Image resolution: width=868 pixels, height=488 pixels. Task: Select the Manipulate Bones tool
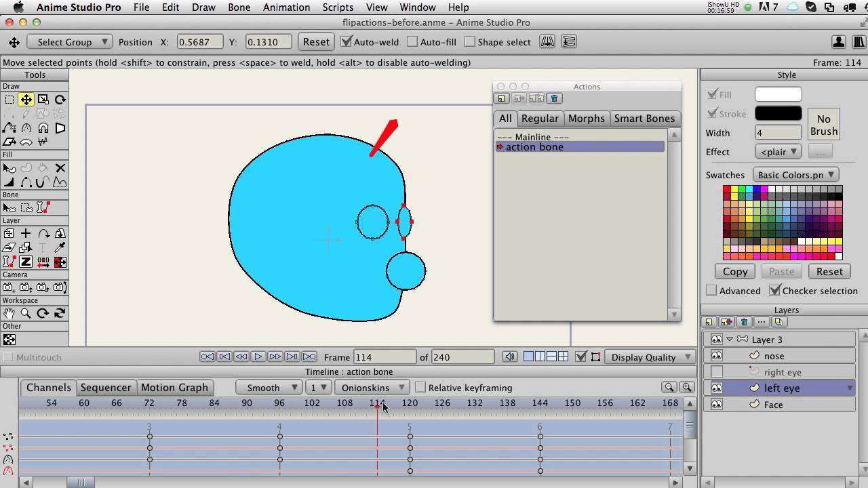tap(43, 208)
